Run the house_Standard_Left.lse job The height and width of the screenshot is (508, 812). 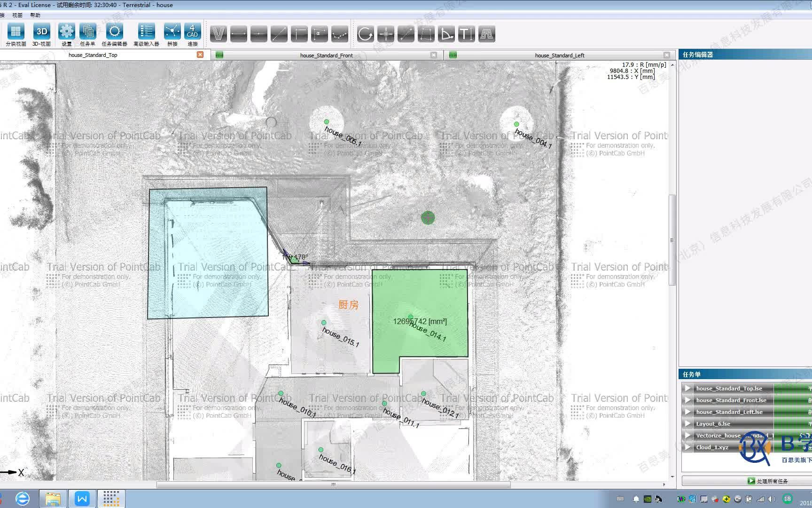(x=687, y=412)
